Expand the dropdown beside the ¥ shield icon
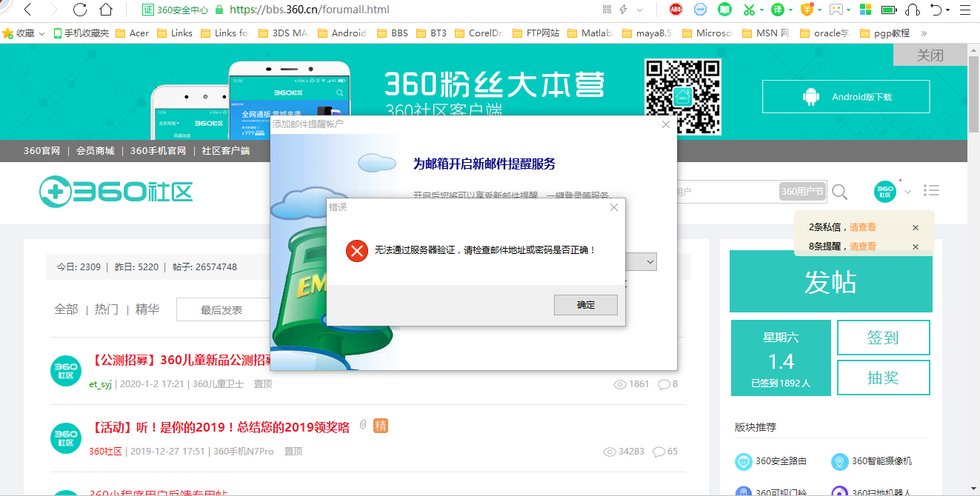This screenshot has height=496, width=980. click(x=819, y=10)
